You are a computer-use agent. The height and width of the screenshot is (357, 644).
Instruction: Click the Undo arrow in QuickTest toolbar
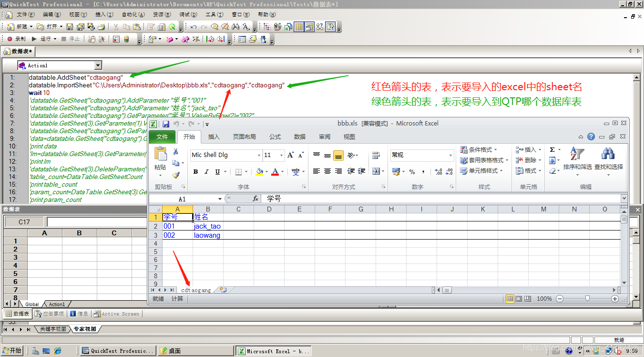(193, 27)
